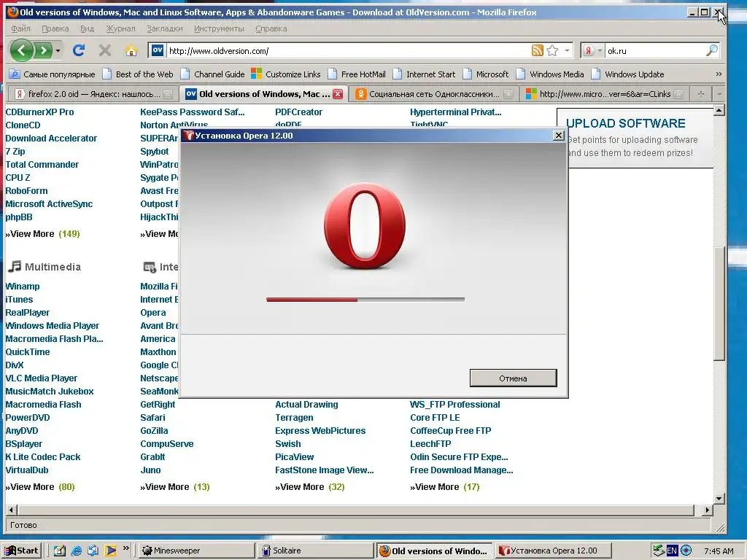Viewport: 747px width, 560px height.
Task: Expand the quick launch chevron
Action: pos(125,548)
